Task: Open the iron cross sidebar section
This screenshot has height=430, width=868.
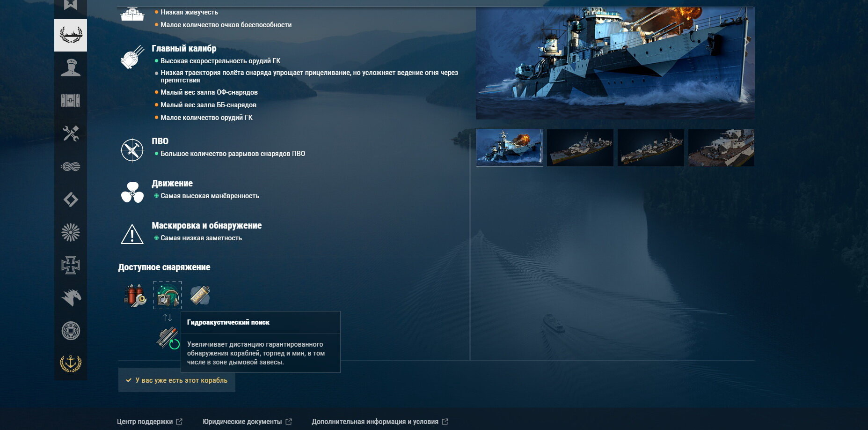Action: tap(71, 265)
